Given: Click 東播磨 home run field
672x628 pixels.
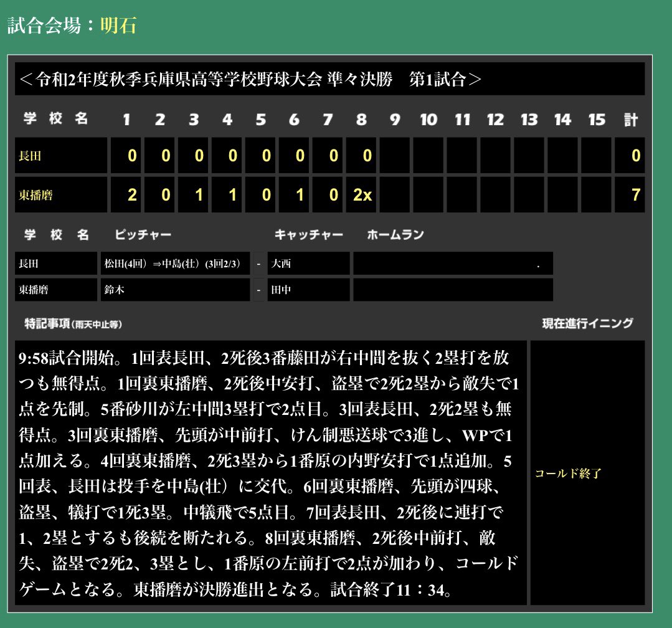Looking at the screenshot, I should 453,290.
